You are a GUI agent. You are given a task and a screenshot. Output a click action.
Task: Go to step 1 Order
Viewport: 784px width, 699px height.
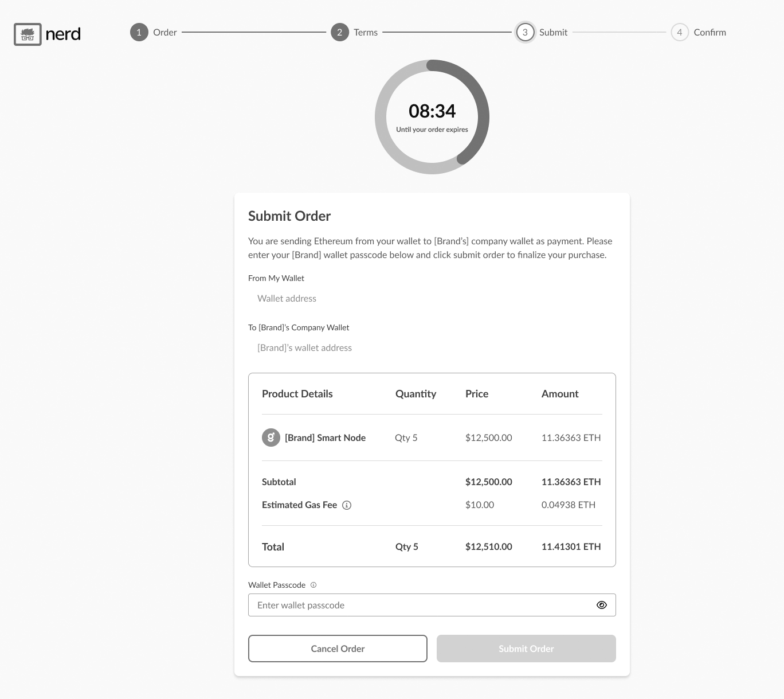(154, 32)
